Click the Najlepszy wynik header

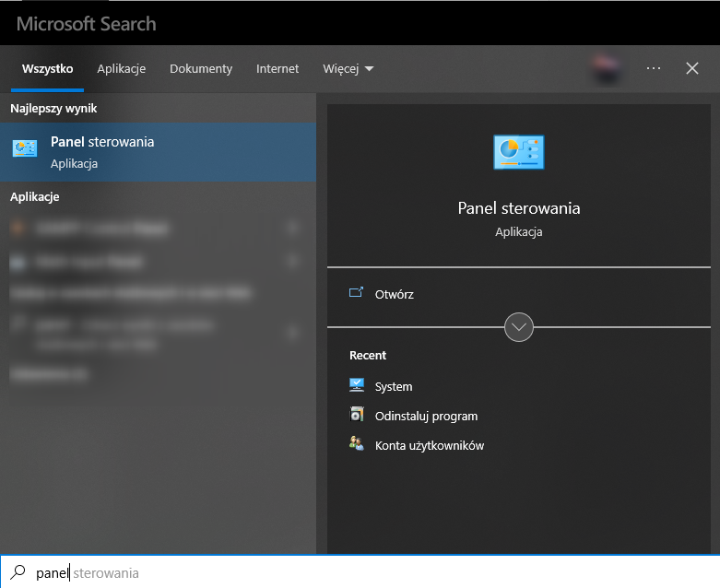pos(53,109)
